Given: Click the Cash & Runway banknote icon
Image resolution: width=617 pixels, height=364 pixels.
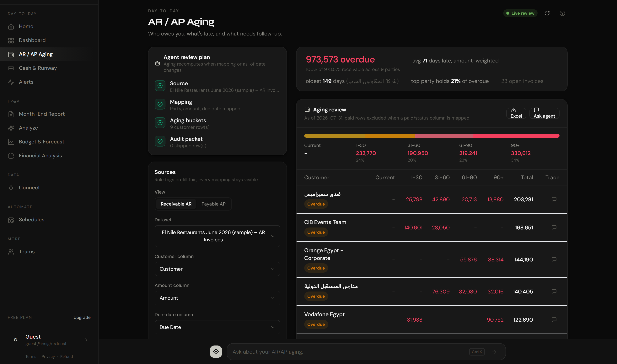Looking at the screenshot, I should click(x=11, y=68).
